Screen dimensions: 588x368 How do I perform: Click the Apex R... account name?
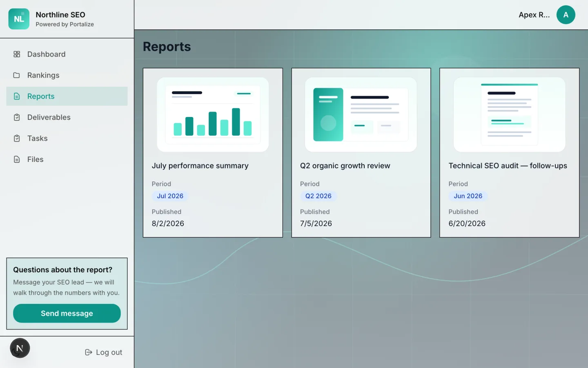pos(534,15)
